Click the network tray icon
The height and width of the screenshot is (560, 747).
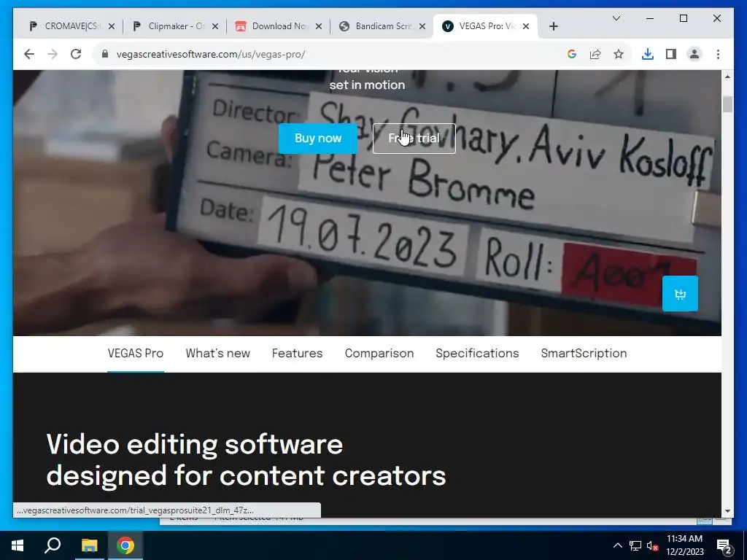coord(635,545)
